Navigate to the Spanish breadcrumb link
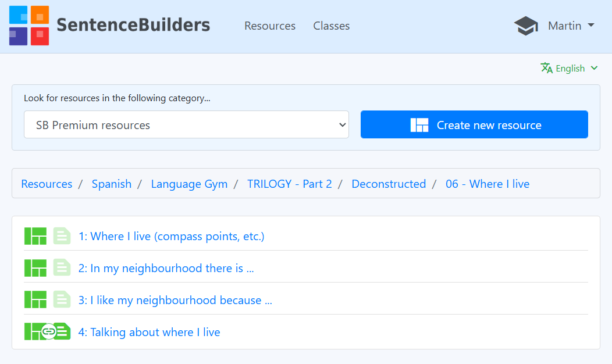 click(x=112, y=184)
